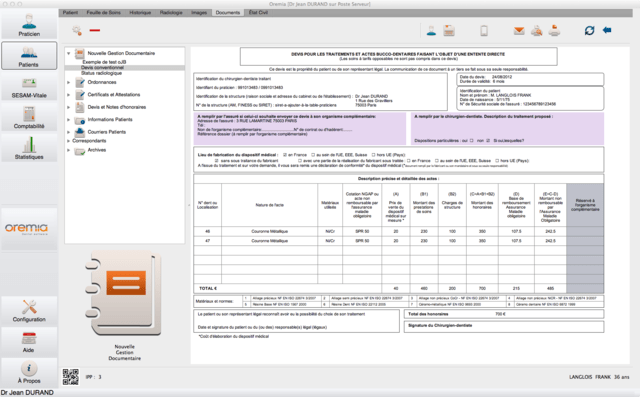Click the Ordonnances tree label
The height and width of the screenshot is (397, 640).
(x=102, y=82)
